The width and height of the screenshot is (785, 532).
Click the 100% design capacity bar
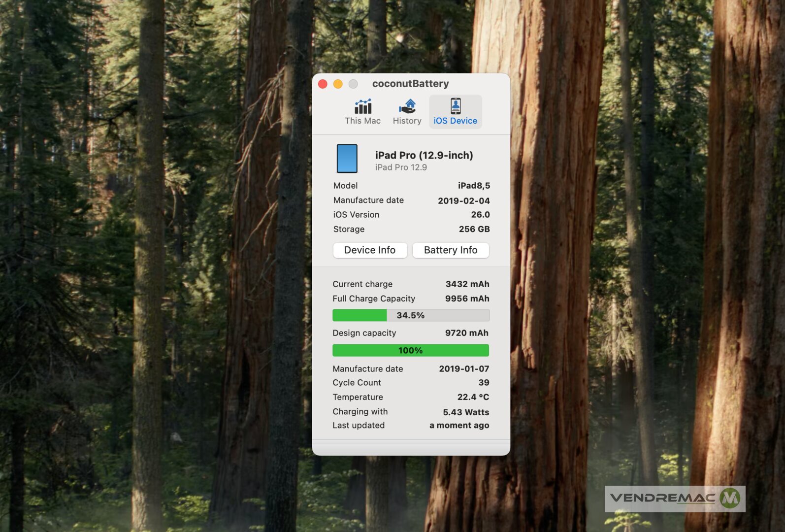tap(411, 351)
